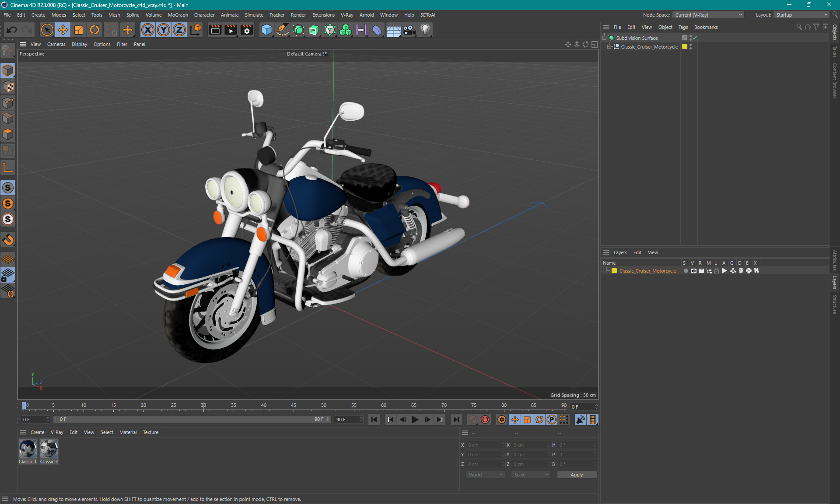840x504 pixels.
Task: Open the World coordinate dropdown
Action: coord(485,475)
